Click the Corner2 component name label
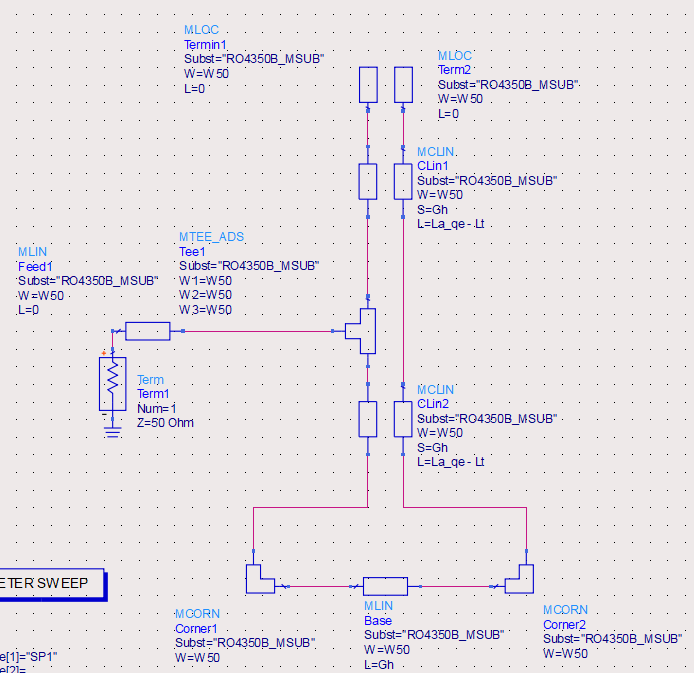 (x=564, y=624)
